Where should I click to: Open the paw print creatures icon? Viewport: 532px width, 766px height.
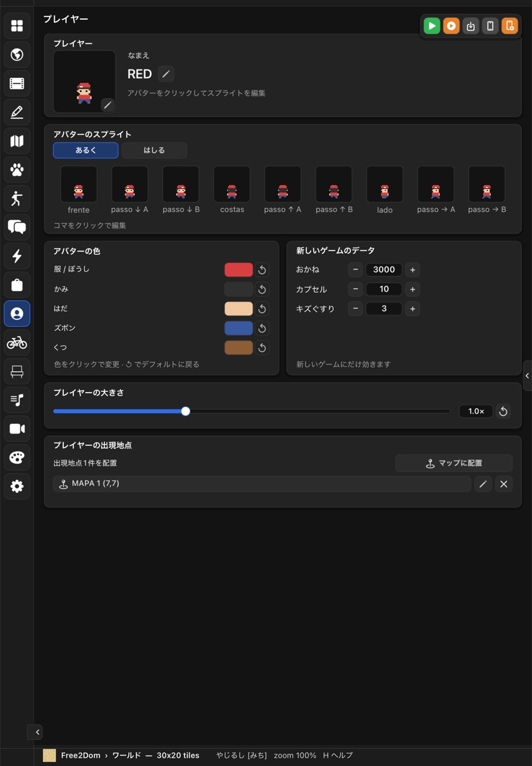pos(17,170)
